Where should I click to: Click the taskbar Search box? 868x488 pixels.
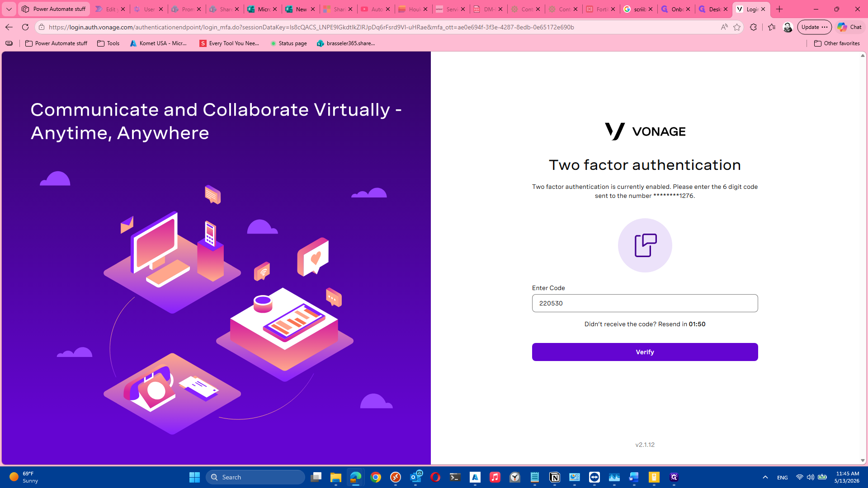(x=255, y=477)
